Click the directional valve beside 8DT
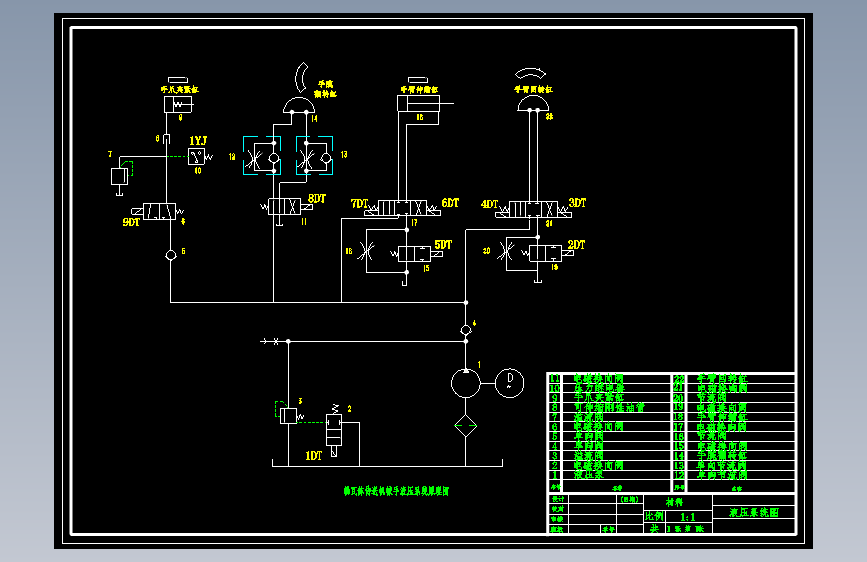Viewport: 867px width, 562px height. 286,207
